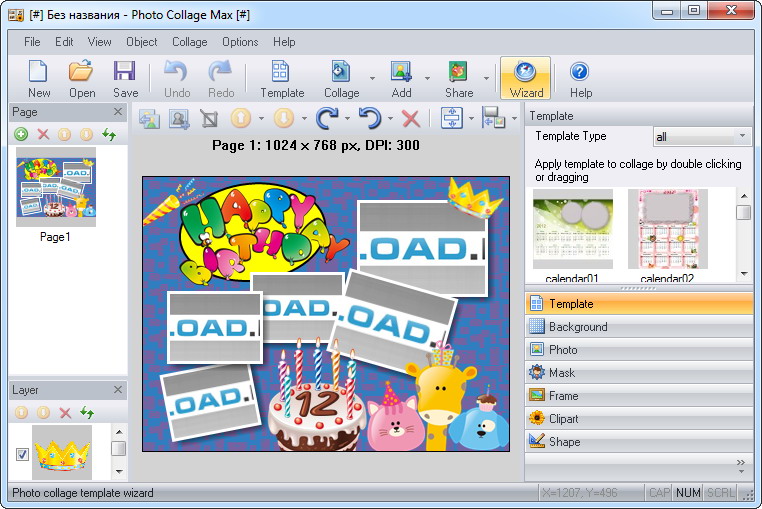Open the Edit menu

point(64,42)
